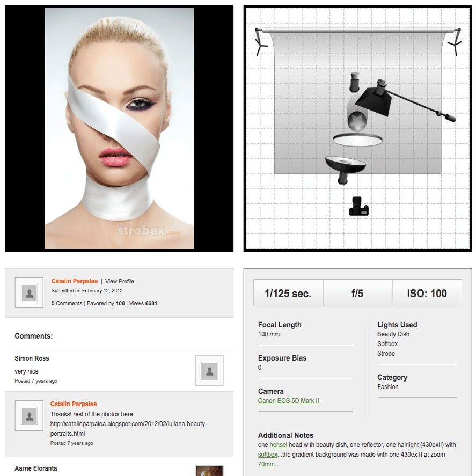Select the beauty dish light in diagram
476x476 pixels.
pyautogui.click(x=345, y=170)
